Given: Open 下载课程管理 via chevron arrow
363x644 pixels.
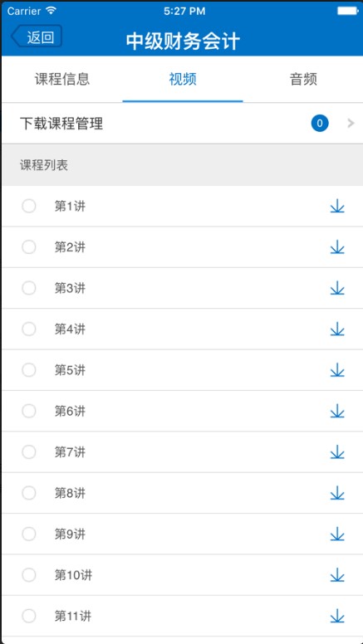Looking at the screenshot, I should pos(351,123).
